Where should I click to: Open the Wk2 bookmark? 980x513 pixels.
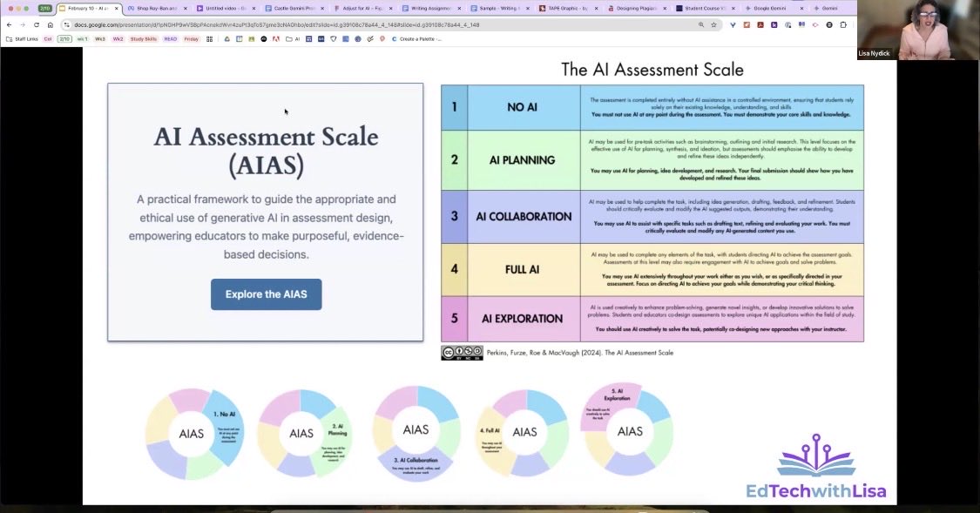[x=118, y=38]
